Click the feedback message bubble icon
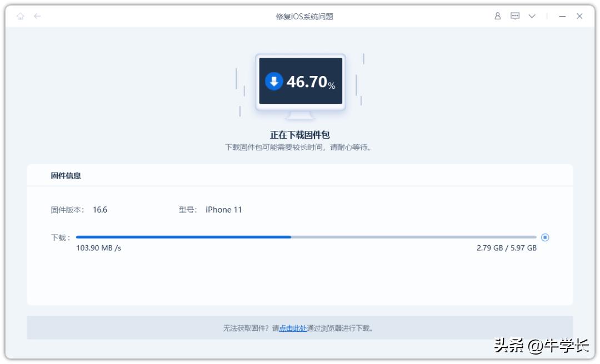600x364 pixels. [516, 17]
